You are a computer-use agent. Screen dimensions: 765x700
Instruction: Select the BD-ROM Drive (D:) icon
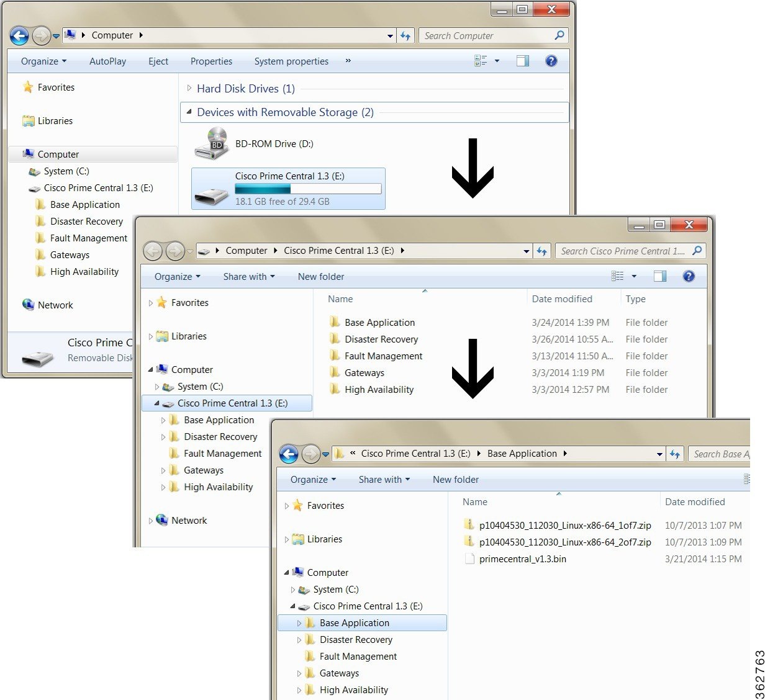coord(212,143)
